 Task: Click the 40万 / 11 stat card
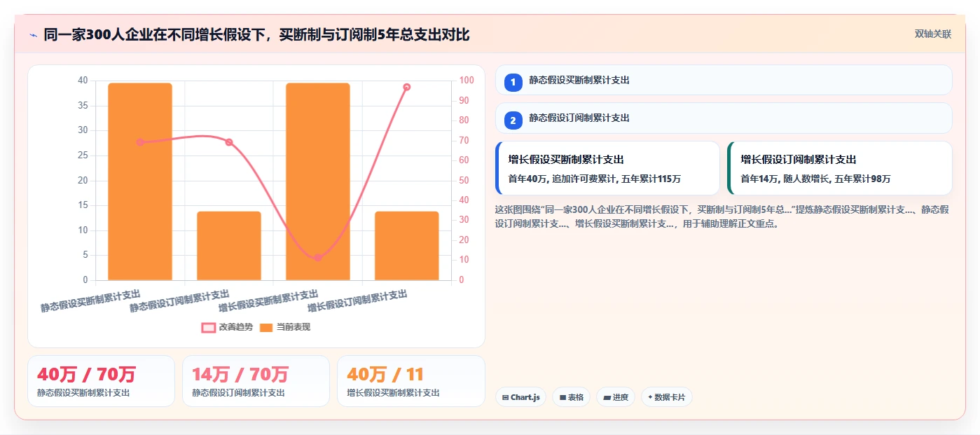point(411,381)
